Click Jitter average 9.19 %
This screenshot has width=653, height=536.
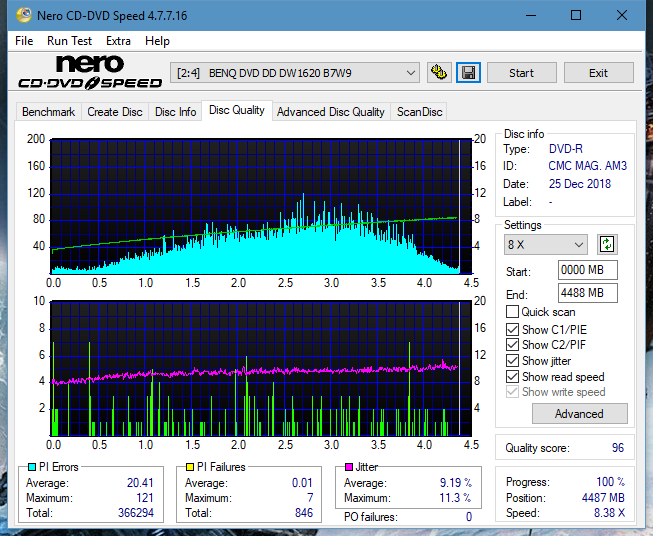coord(456,483)
